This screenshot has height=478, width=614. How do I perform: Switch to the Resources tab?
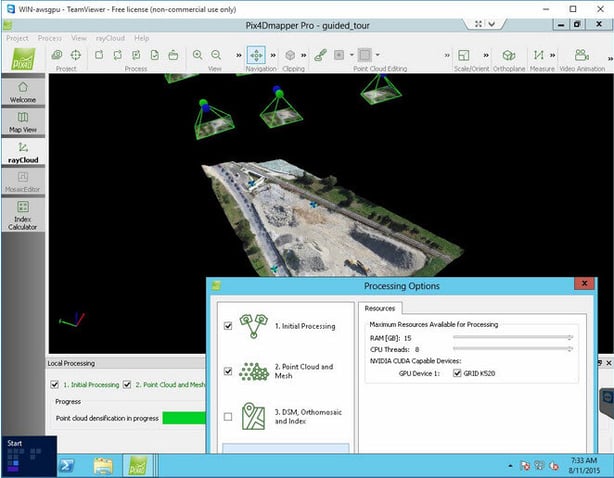[x=379, y=309]
